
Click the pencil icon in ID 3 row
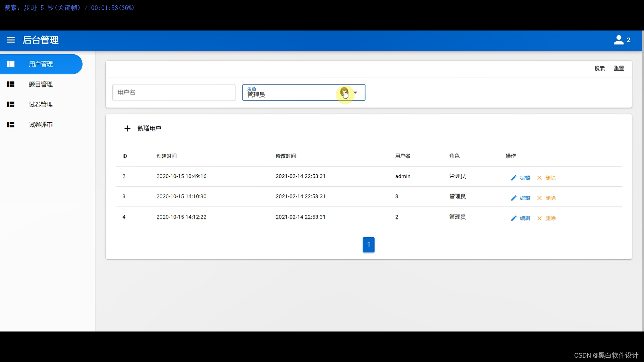[514, 198]
